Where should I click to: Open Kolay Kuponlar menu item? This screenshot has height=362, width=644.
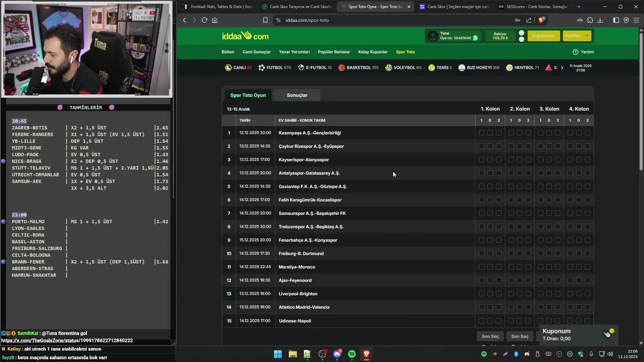pos(373,52)
